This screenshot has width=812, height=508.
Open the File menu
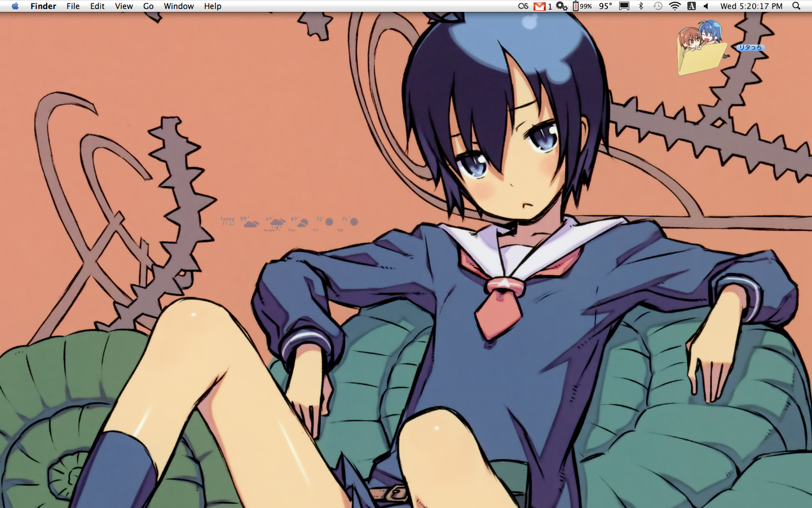[x=73, y=6]
